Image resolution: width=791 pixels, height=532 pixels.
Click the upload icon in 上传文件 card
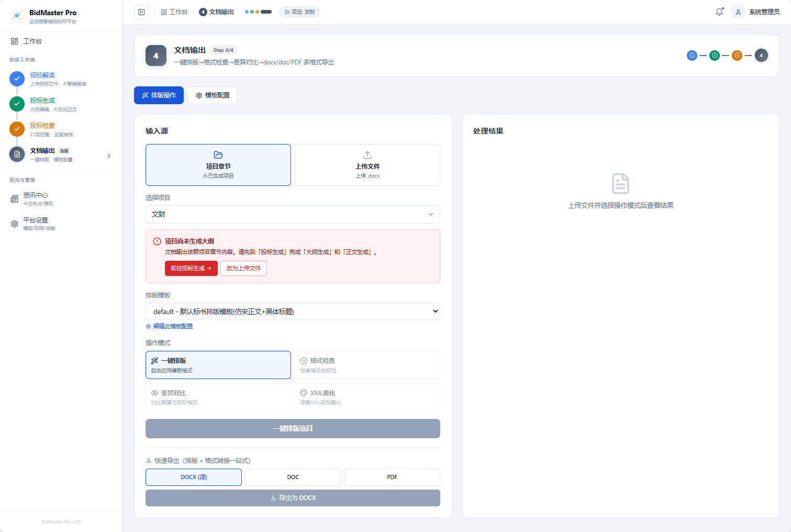pos(367,155)
